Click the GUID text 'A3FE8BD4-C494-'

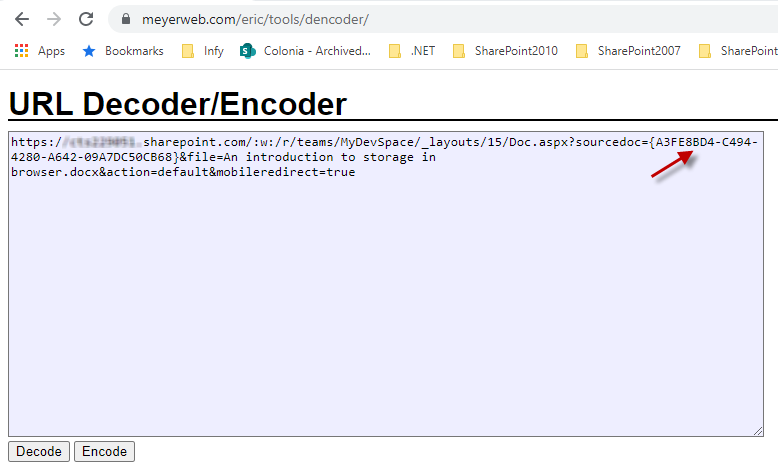click(x=707, y=142)
